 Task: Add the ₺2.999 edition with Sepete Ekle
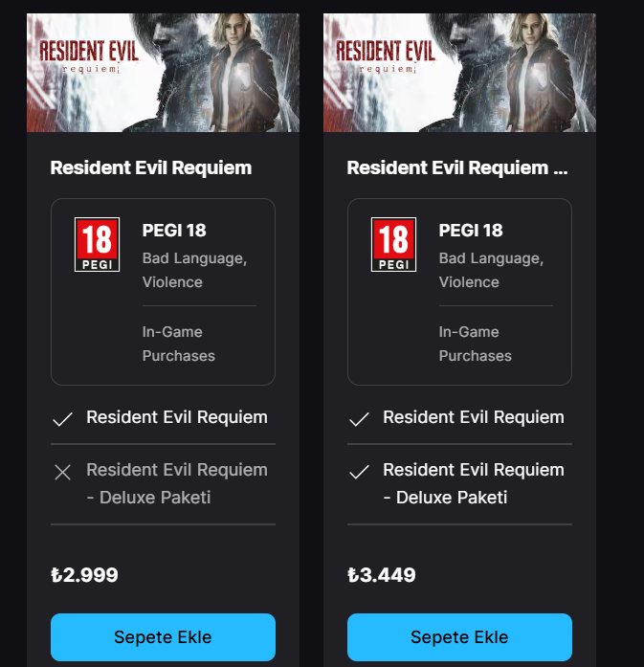(x=163, y=637)
